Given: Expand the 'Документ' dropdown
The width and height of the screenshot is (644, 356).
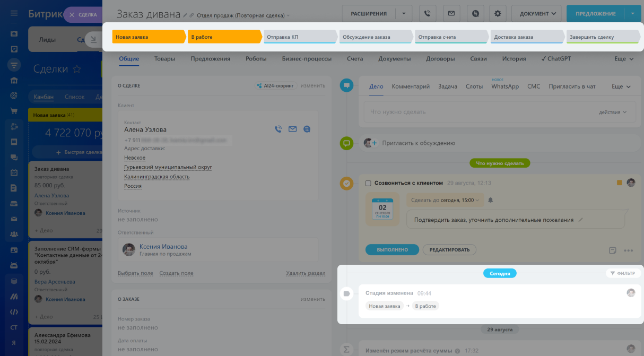Looking at the screenshot, I should [x=537, y=13].
